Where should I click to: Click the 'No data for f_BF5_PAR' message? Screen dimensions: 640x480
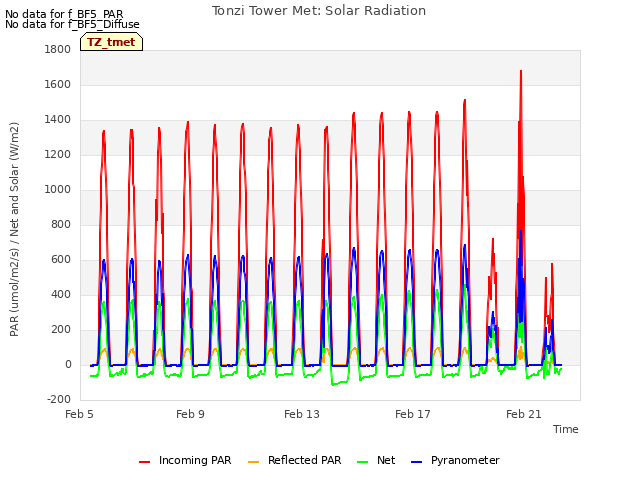64,14
